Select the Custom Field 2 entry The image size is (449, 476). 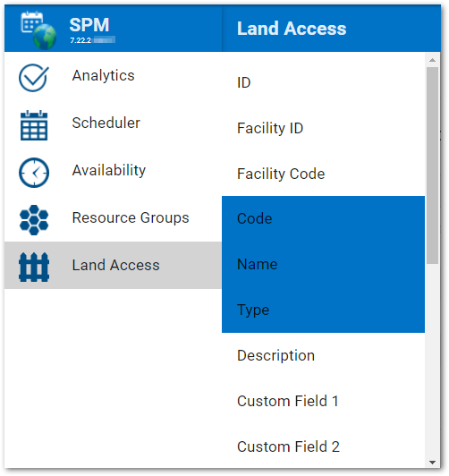pyautogui.click(x=323, y=446)
